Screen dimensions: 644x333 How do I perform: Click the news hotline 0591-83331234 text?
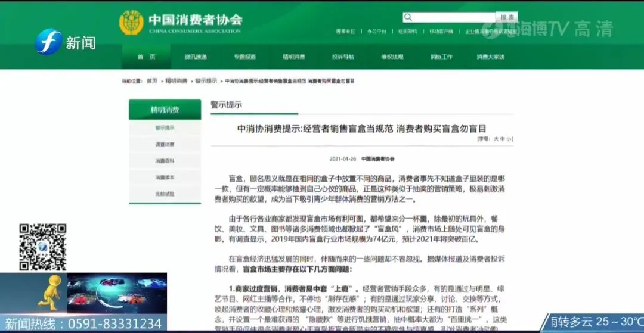83,323
